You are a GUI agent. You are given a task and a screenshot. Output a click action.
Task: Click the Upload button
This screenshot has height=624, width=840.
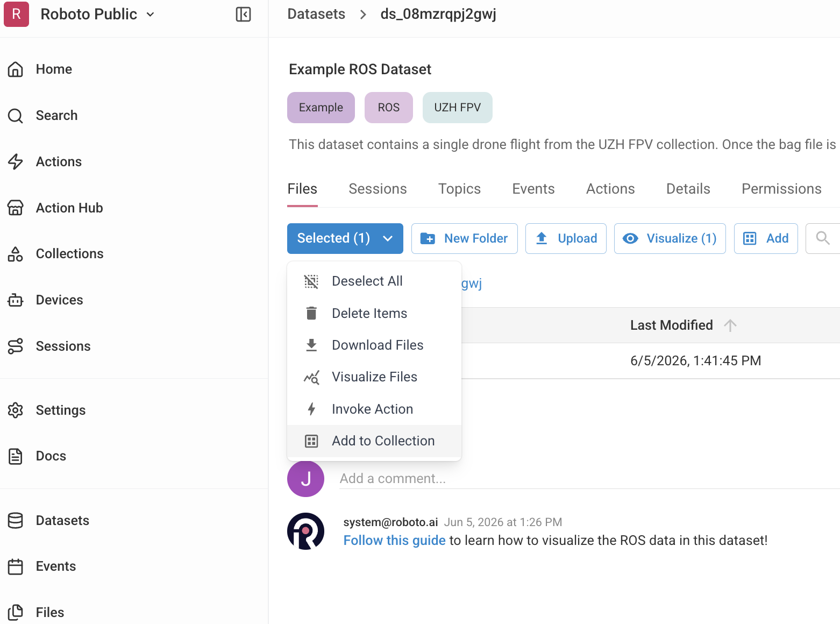[566, 238]
